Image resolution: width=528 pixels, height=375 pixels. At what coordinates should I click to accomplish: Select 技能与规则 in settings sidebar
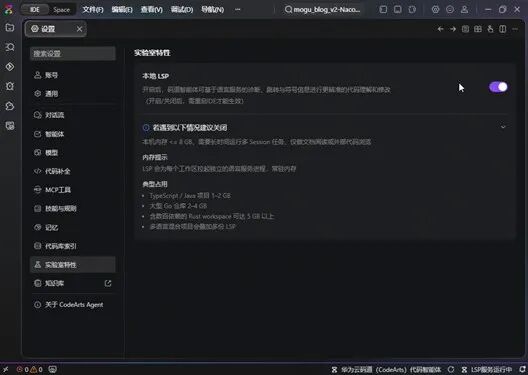73,209
